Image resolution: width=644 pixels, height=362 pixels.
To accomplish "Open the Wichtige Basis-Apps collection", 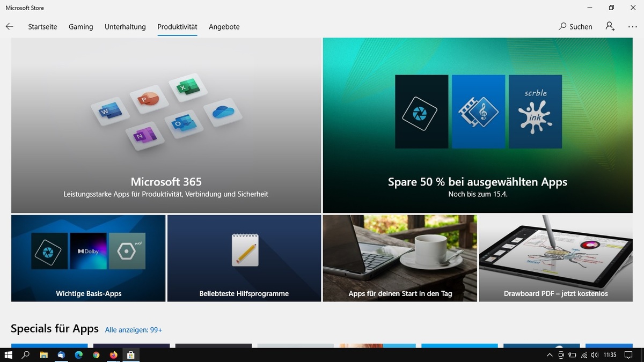I will 89,258.
